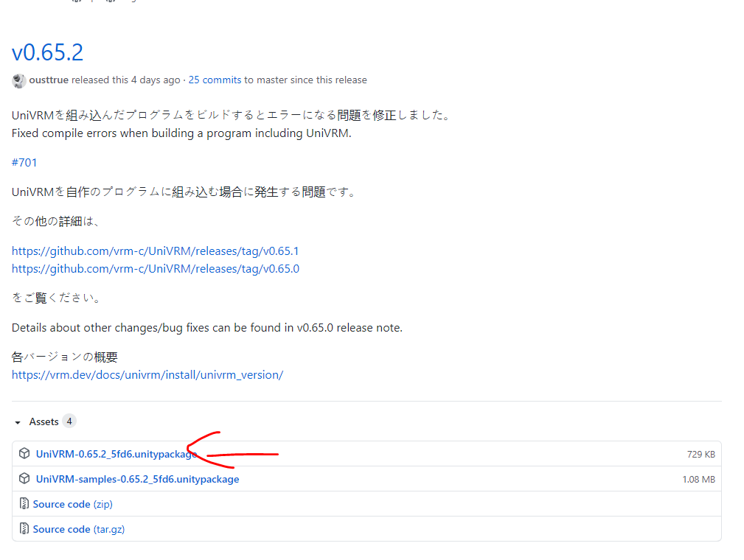
Task: Click the Assets label text
Action: pos(44,421)
